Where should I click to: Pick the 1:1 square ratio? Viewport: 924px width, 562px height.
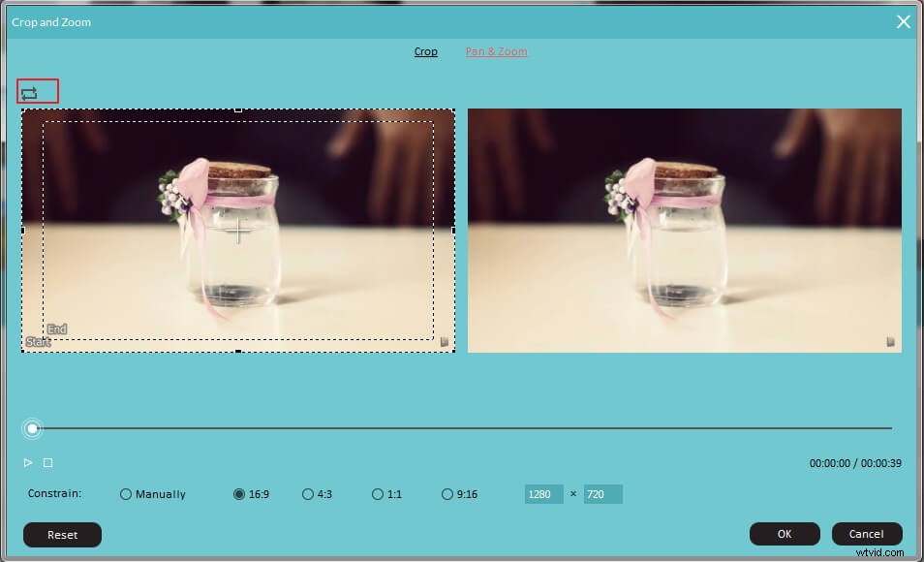(x=376, y=494)
